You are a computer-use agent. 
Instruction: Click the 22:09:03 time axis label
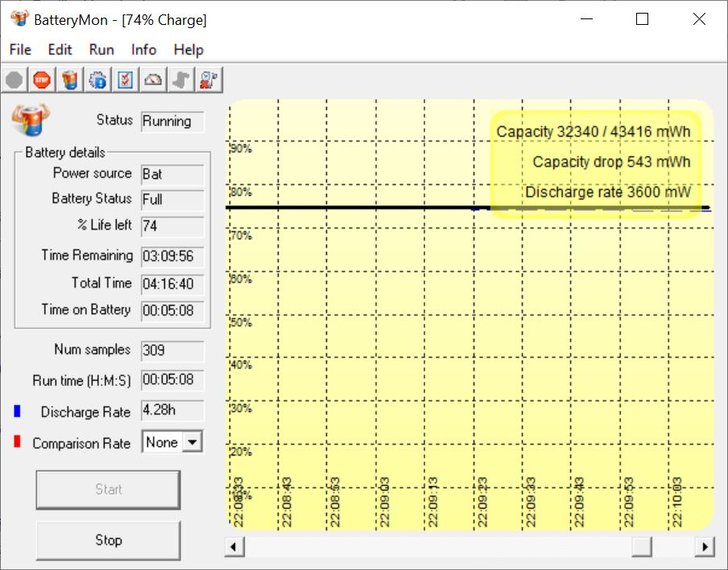[x=384, y=502]
